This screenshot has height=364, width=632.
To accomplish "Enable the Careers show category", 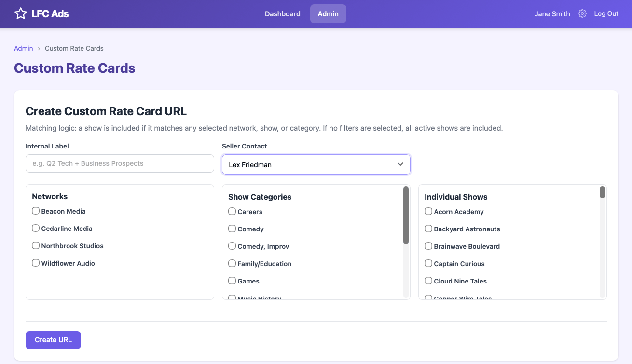I will 232,211.
